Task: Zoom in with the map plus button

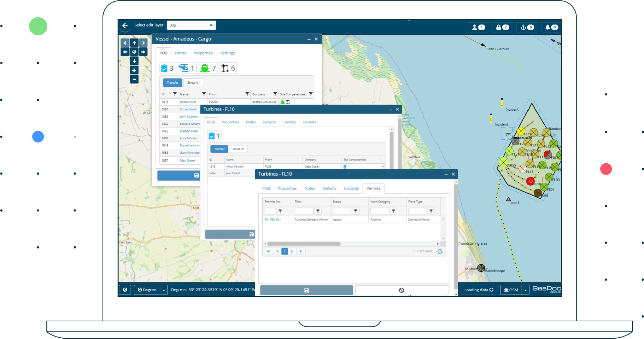Action: pyautogui.click(x=134, y=70)
